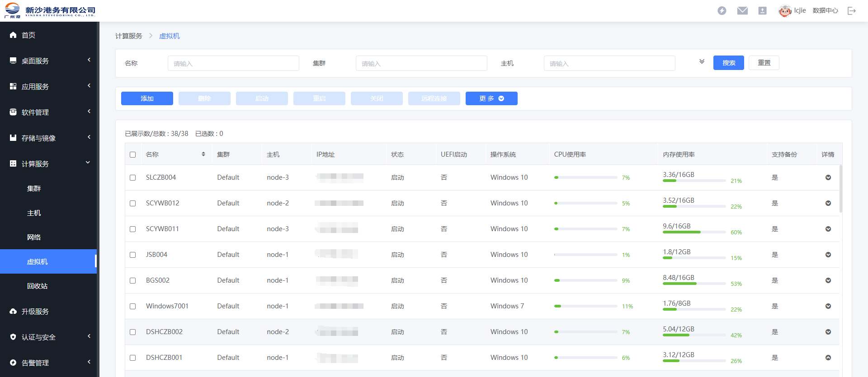Click the 升级服务 cloud icon
Image resolution: width=868 pixels, height=377 pixels.
tap(13, 312)
